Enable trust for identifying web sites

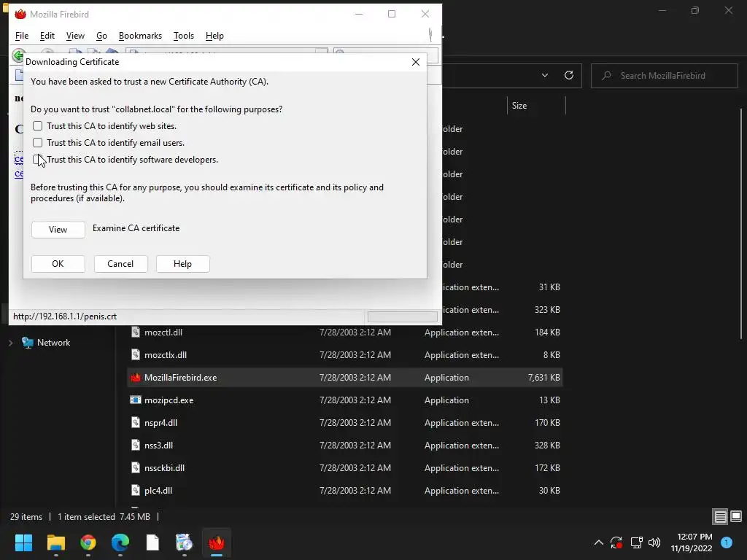38,126
